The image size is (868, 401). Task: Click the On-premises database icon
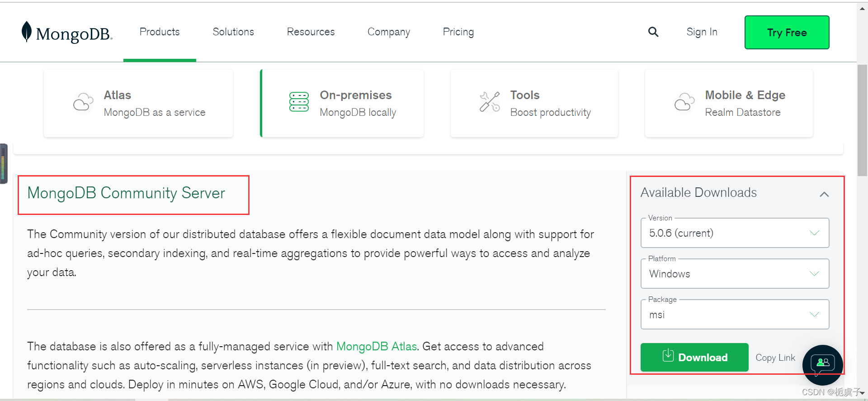tap(299, 102)
